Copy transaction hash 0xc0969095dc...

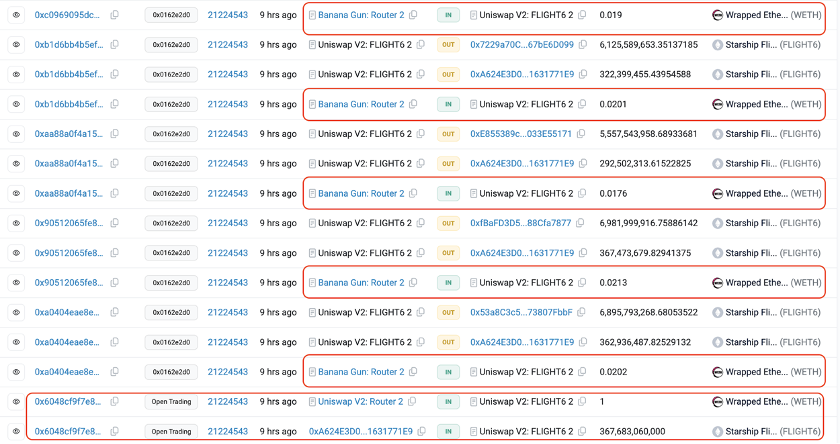(x=114, y=15)
